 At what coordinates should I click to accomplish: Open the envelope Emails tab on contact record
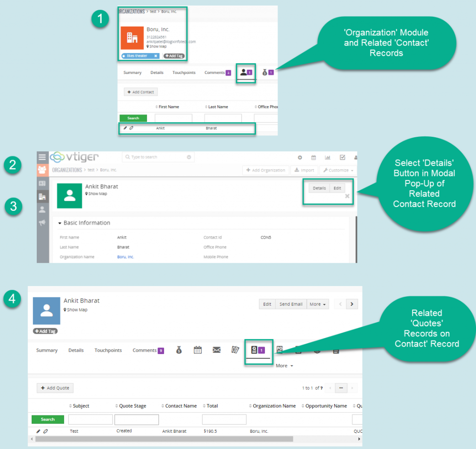217,350
